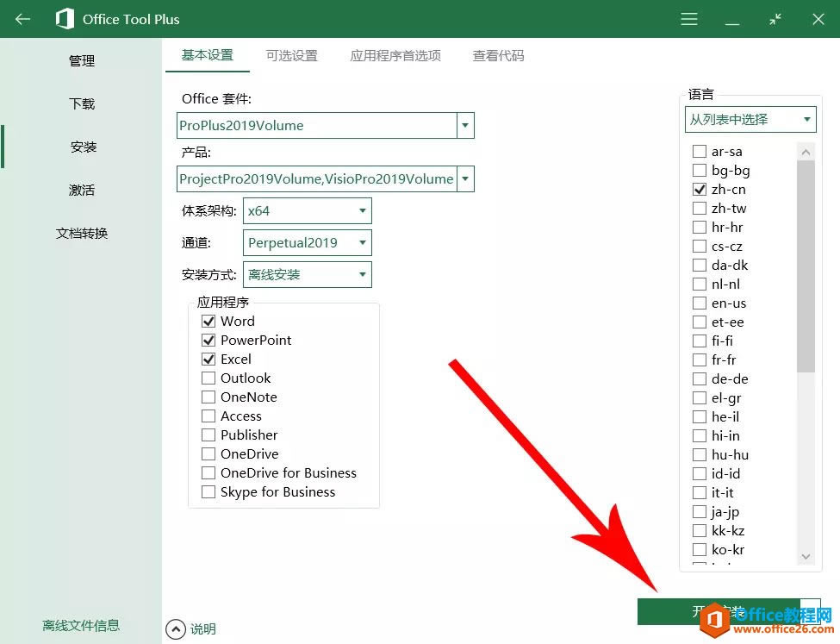Open 离线文件信息 at bottom left

[x=81, y=625]
